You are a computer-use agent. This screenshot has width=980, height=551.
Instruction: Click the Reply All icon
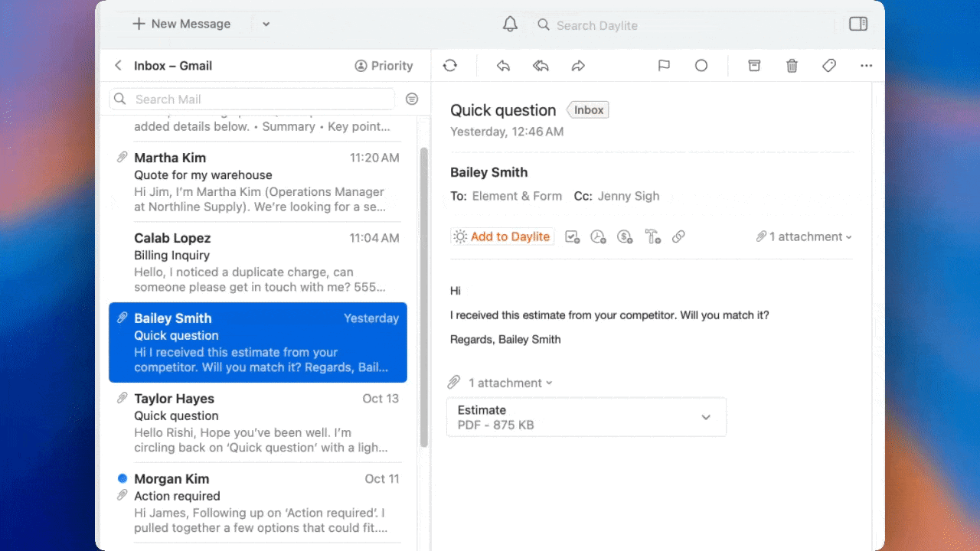coord(541,66)
